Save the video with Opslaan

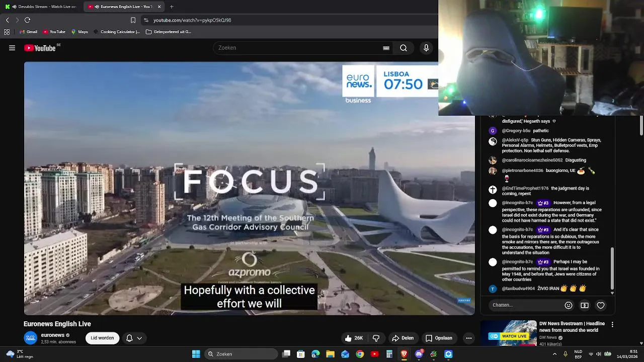439,338
